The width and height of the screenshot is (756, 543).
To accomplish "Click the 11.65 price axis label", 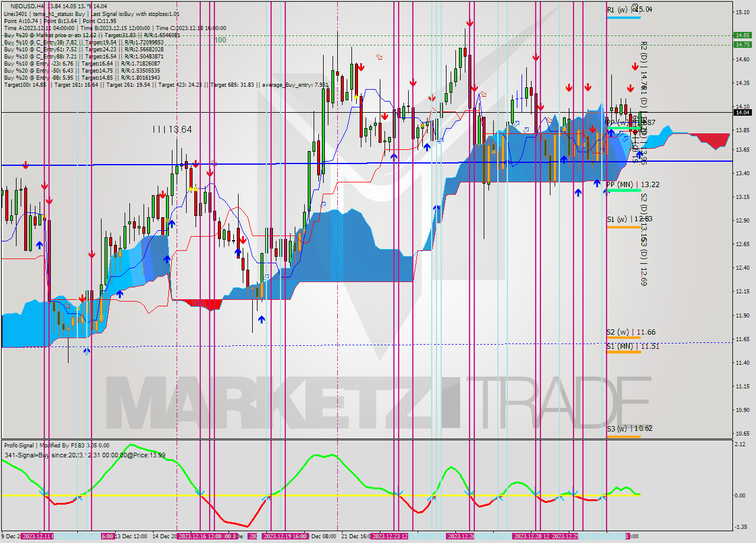I will point(742,339).
